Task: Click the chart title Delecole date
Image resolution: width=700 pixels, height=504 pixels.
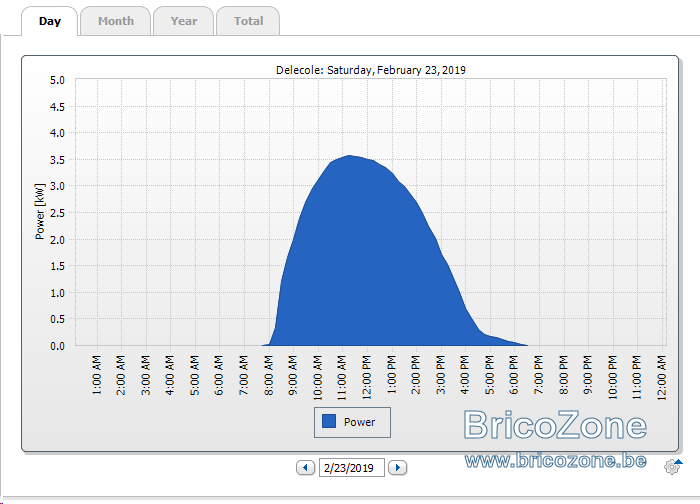Action: pyautogui.click(x=371, y=70)
